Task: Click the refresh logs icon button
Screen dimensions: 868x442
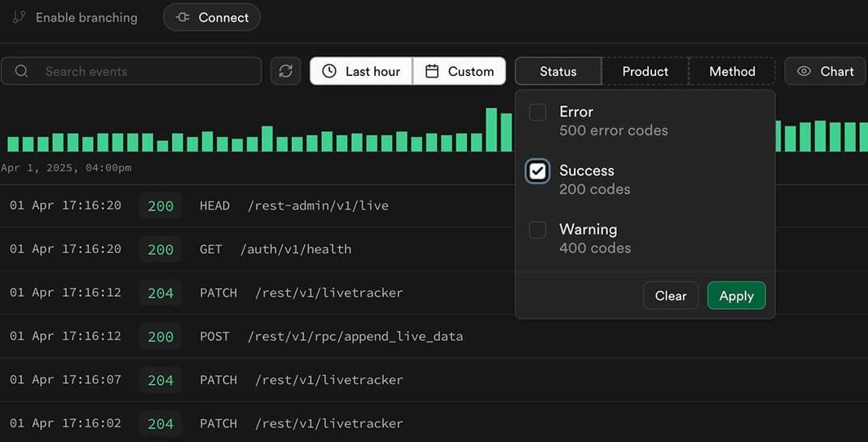Action: 285,71
